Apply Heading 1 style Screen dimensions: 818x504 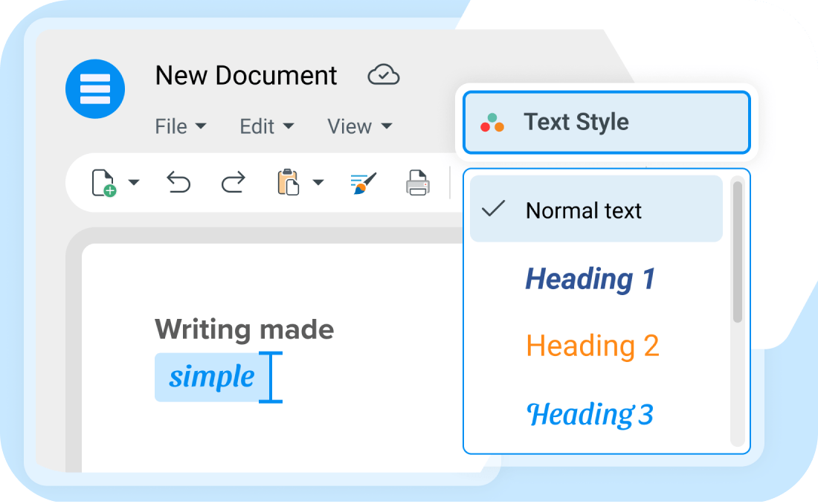coord(590,279)
